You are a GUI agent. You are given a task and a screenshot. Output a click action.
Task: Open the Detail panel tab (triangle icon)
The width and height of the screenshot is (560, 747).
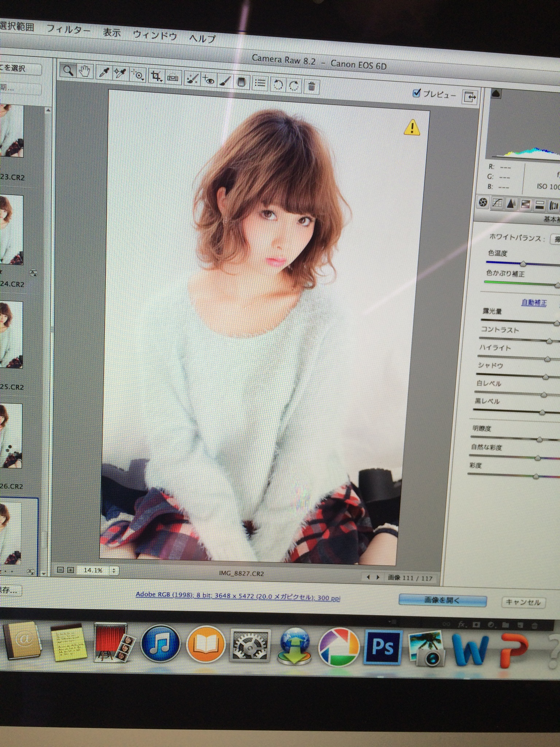(511, 204)
